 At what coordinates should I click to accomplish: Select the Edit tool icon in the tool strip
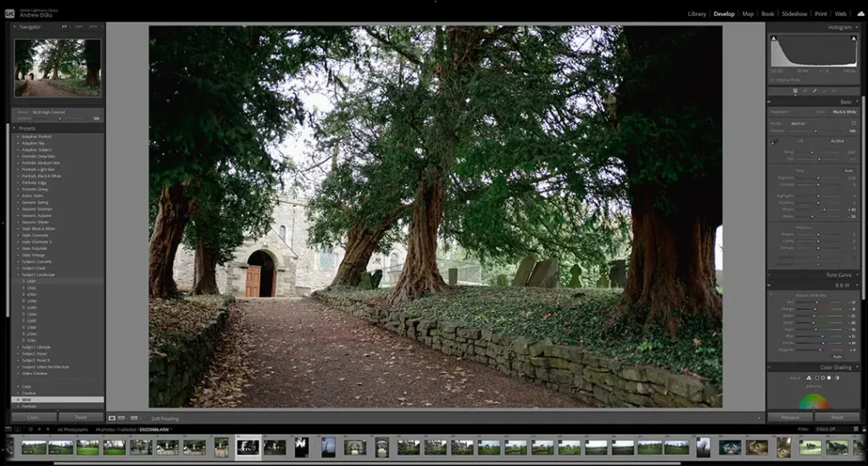coord(795,91)
